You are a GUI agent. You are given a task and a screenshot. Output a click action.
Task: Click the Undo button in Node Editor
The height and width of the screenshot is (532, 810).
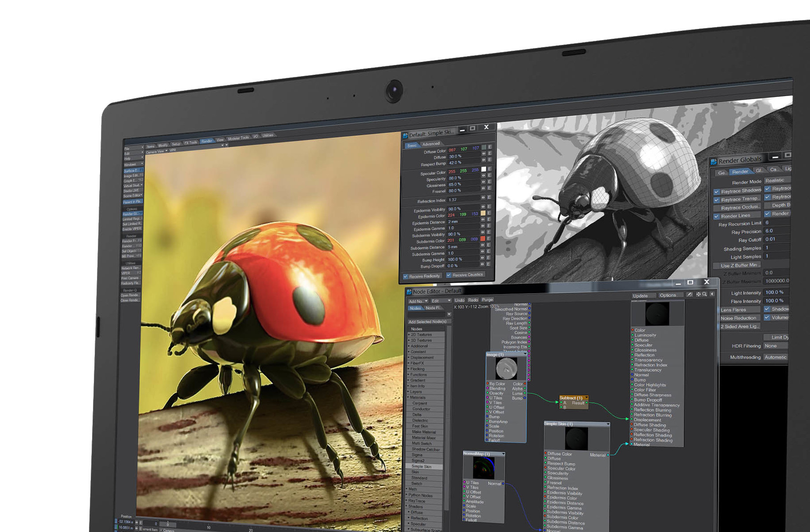tap(459, 300)
